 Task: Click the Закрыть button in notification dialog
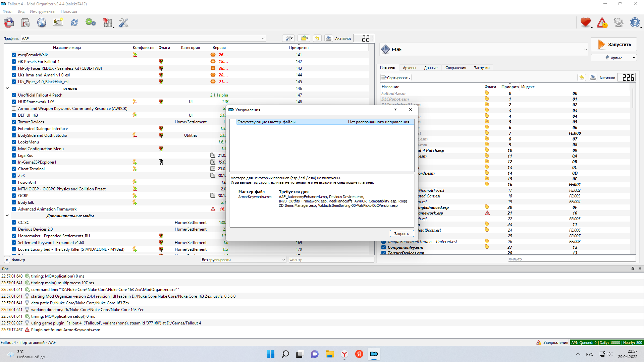coord(401,234)
